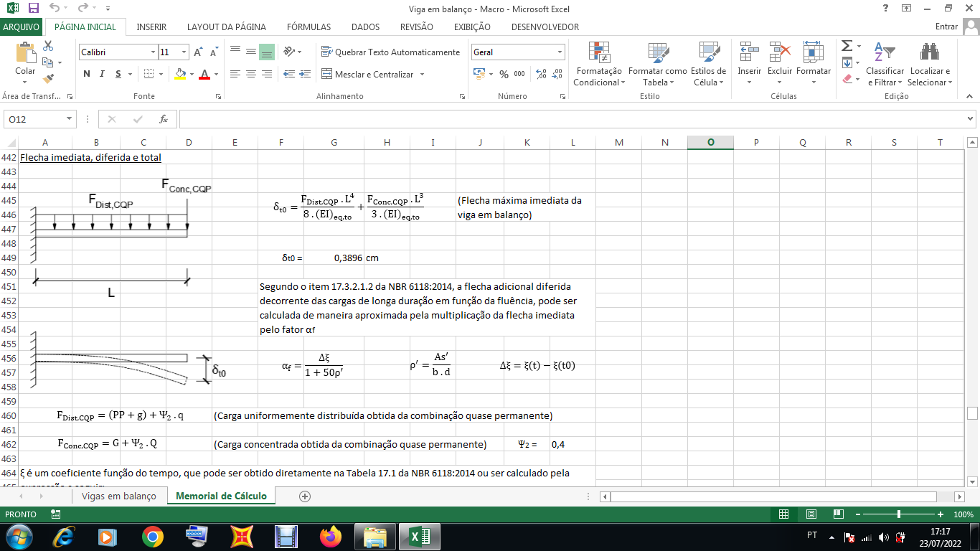
Task: Toggle Quebrar Texto Automaticamente
Action: point(391,52)
